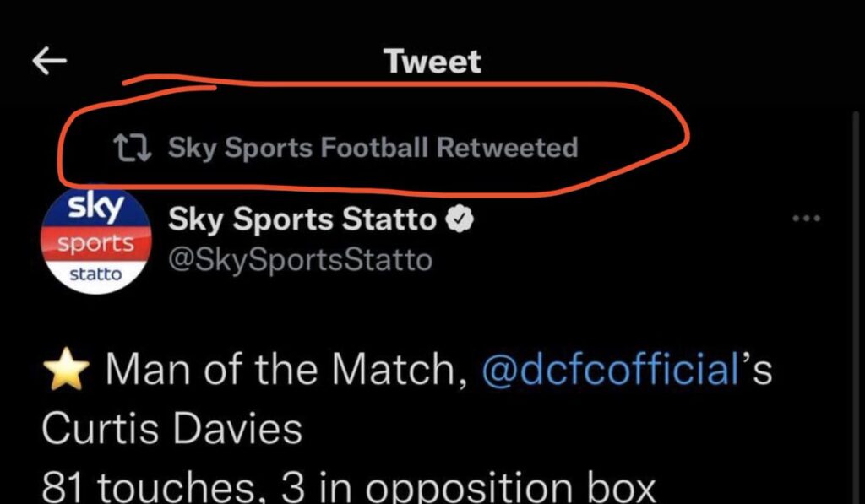Click the retweet arrows icon

coord(133,149)
